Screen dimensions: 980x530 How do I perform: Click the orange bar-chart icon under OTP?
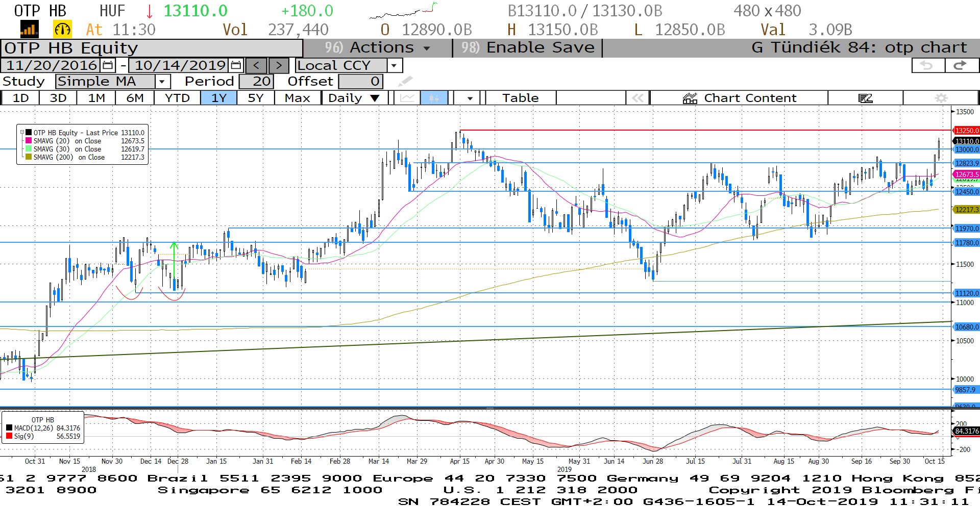(x=29, y=30)
